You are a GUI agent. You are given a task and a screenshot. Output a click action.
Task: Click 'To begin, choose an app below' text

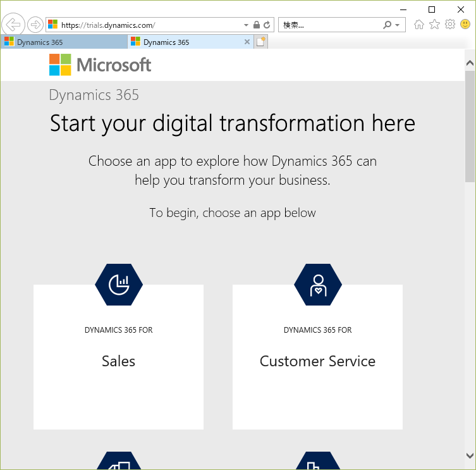pyautogui.click(x=233, y=213)
